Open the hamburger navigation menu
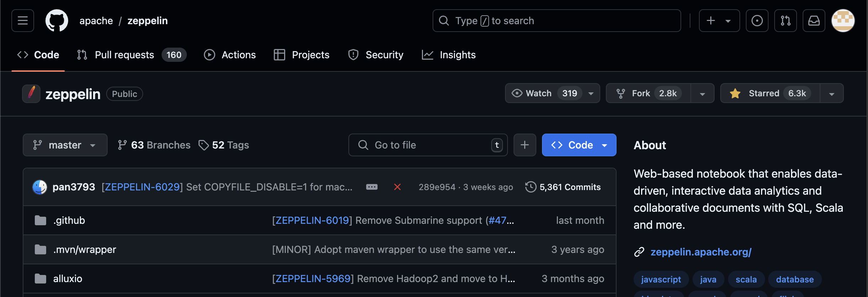The width and height of the screenshot is (868, 297). tap(23, 21)
